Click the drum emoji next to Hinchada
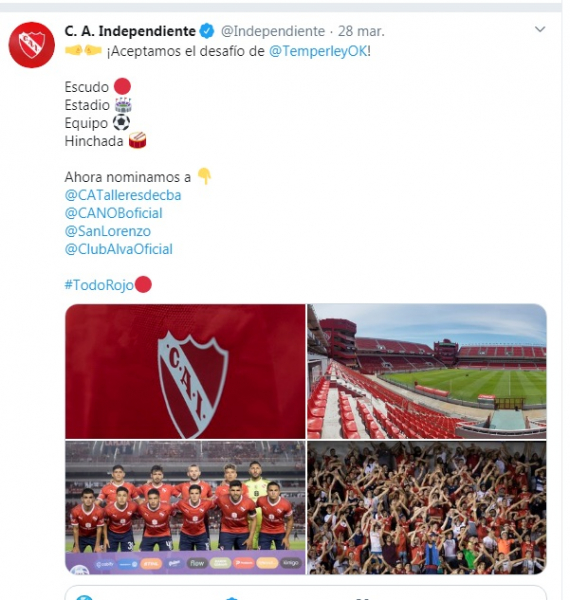570x600 pixels. pos(137,140)
